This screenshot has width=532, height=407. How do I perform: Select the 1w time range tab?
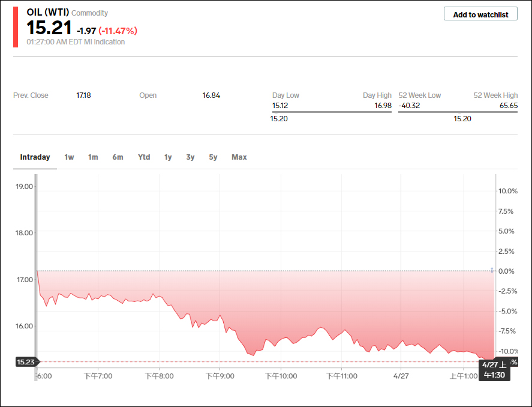click(x=70, y=157)
